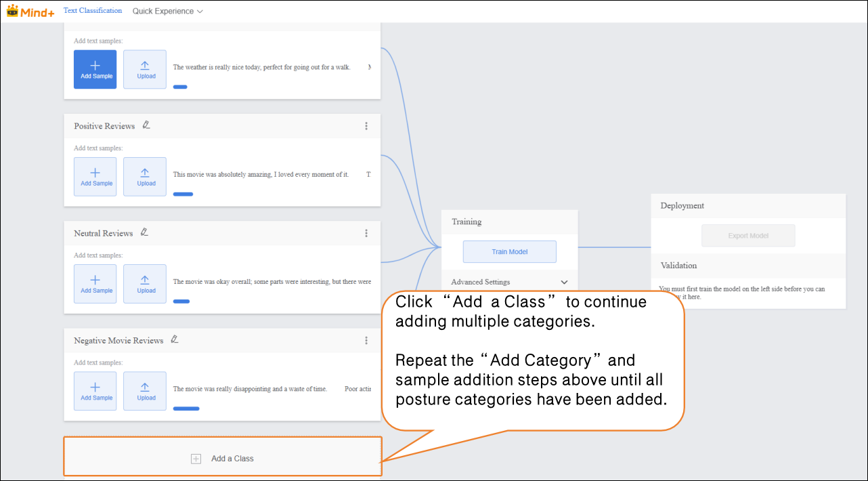Screen dimensions: 868x481
Task: Click the highlighted blue Add Sample button
Action: click(95, 69)
